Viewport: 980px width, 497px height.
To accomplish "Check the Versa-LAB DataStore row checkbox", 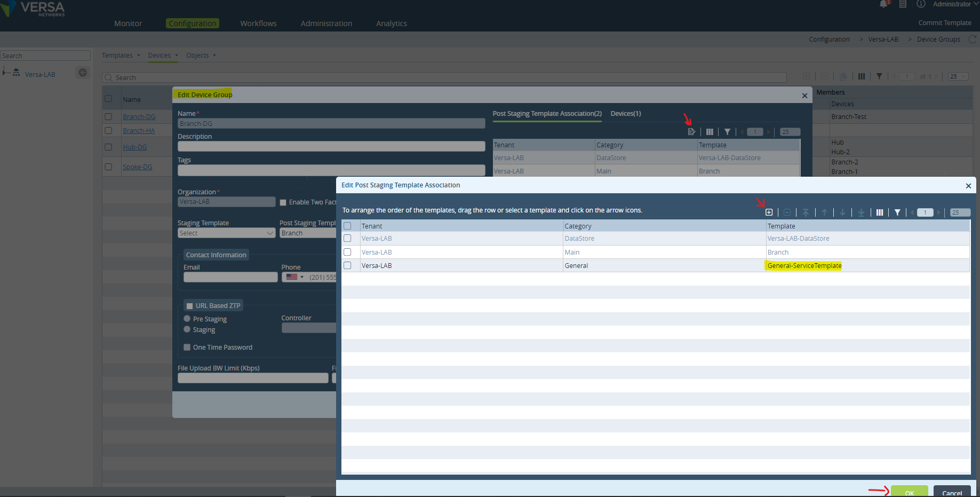I will click(x=347, y=238).
